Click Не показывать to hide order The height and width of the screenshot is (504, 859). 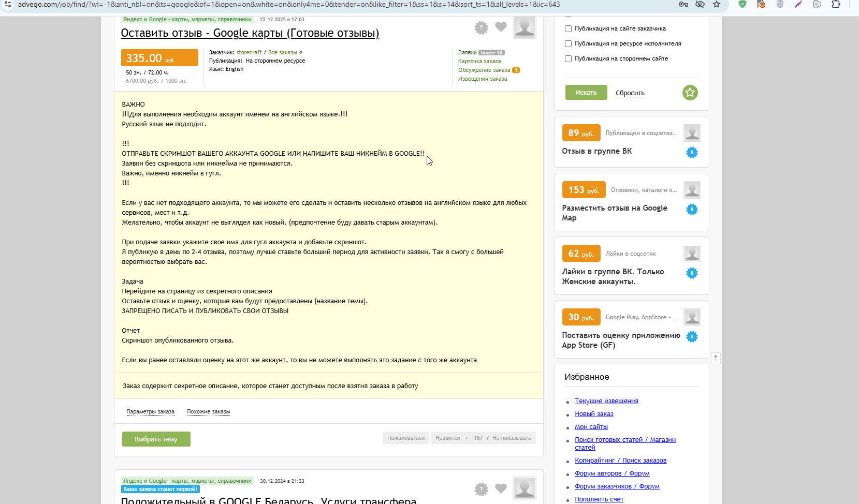tap(512, 438)
